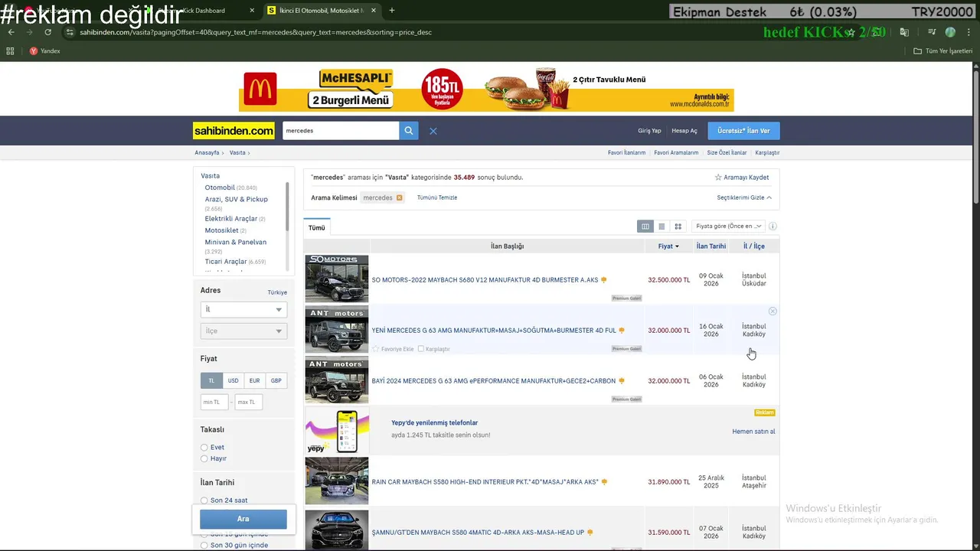Open Minivan & Panelvan category
This screenshot has width=980, height=551.
pos(235,242)
